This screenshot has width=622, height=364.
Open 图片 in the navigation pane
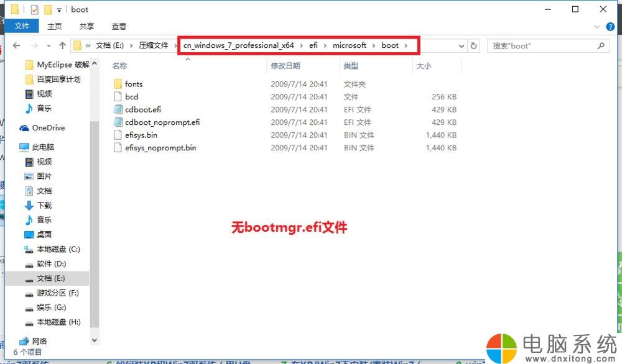[38, 176]
